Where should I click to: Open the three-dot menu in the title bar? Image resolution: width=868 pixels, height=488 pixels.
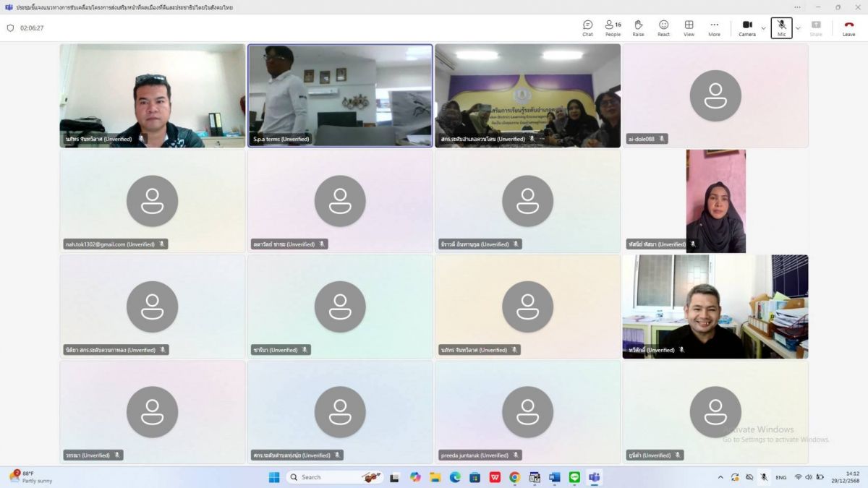pyautogui.click(x=797, y=7)
